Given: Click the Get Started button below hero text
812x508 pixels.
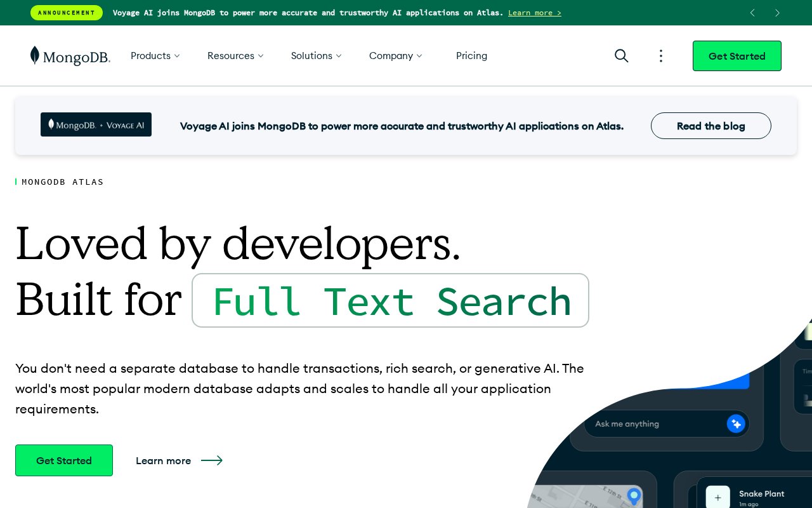Looking at the screenshot, I should [64, 460].
